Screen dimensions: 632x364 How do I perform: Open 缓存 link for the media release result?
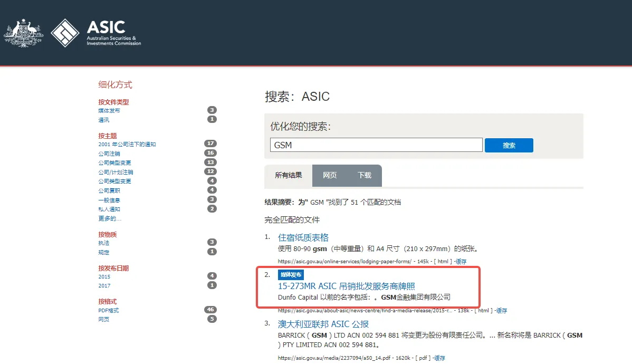502,311
